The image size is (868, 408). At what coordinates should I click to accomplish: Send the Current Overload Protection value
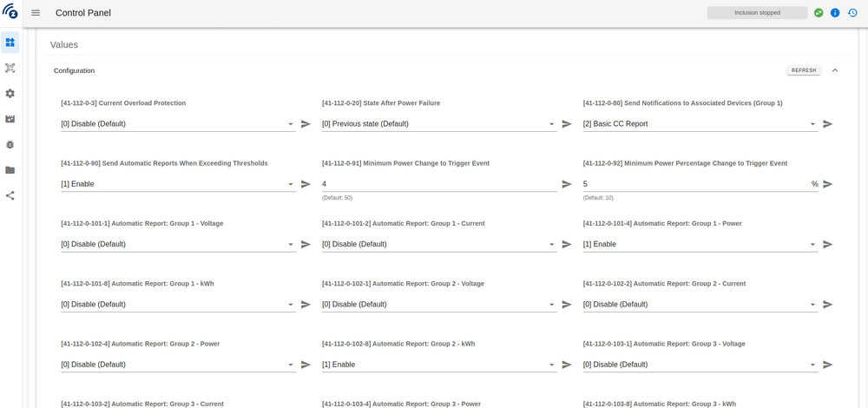pyautogui.click(x=306, y=124)
